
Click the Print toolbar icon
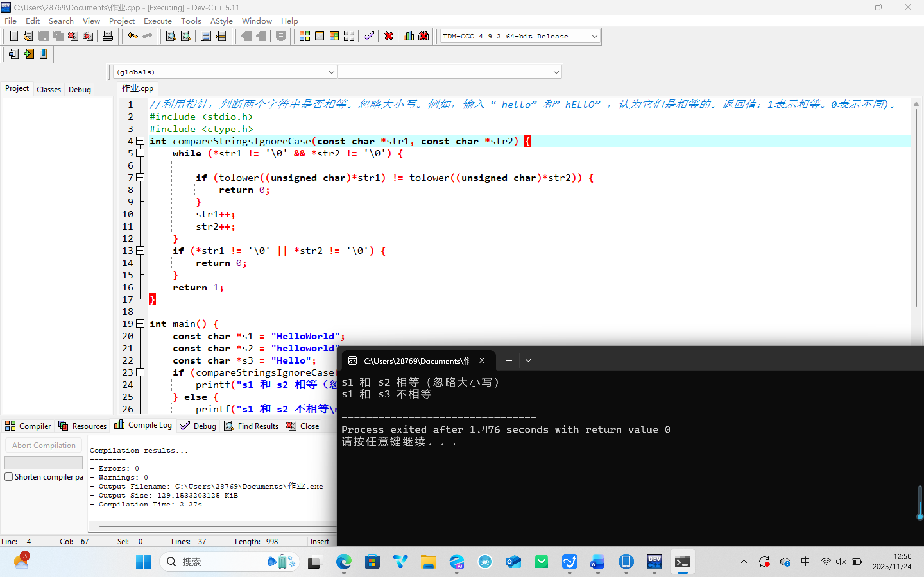pos(108,36)
